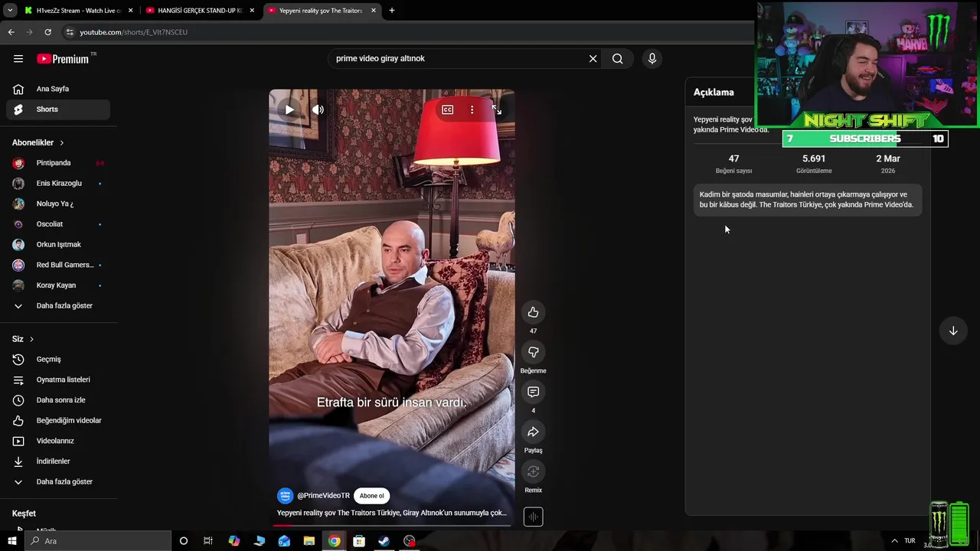The image size is (980, 551).
Task: Dislike the Short with thumbs down
Action: (534, 352)
